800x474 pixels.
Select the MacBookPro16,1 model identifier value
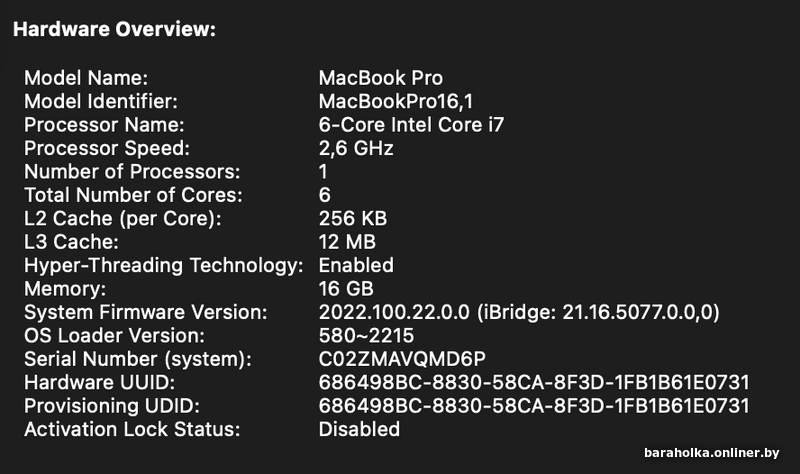395,101
